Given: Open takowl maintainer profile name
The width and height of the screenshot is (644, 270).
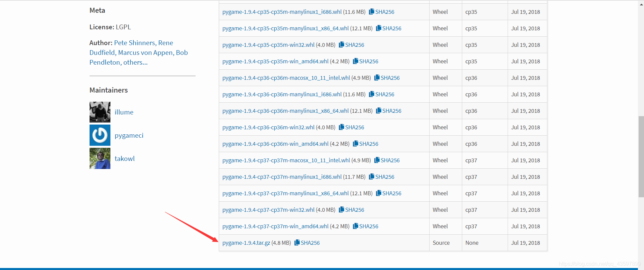Looking at the screenshot, I should pos(125,159).
